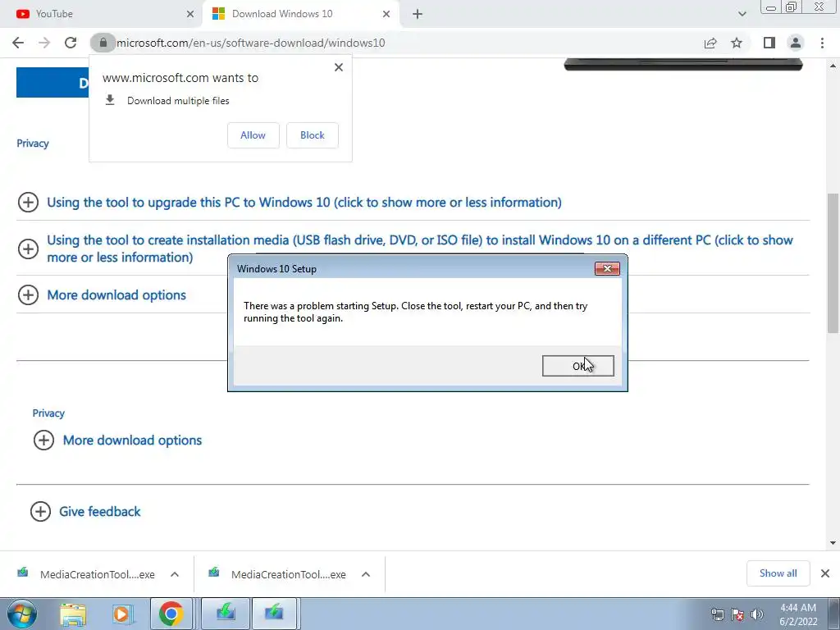This screenshot has width=840, height=630.
Task: Bookmark this page with star icon
Action: pyautogui.click(x=737, y=43)
